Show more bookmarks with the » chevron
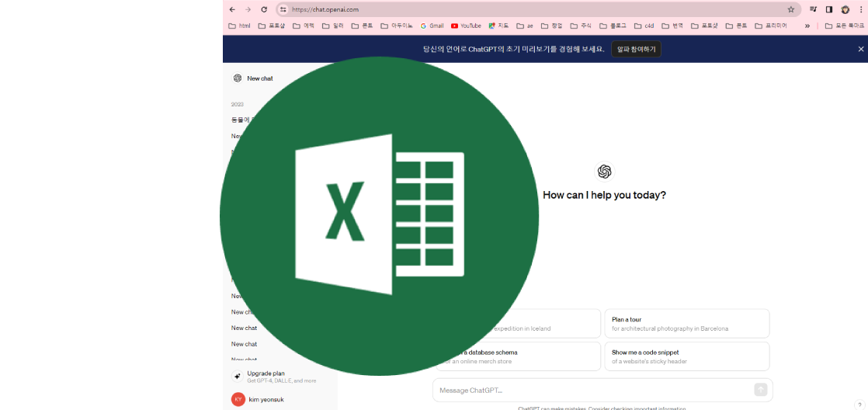868x410 pixels. coord(807,26)
